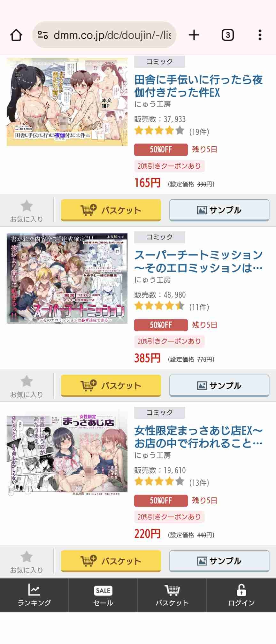Open the browser three-dot menu
Screen dimensions: 276x644
pyautogui.click(x=260, y=35)
